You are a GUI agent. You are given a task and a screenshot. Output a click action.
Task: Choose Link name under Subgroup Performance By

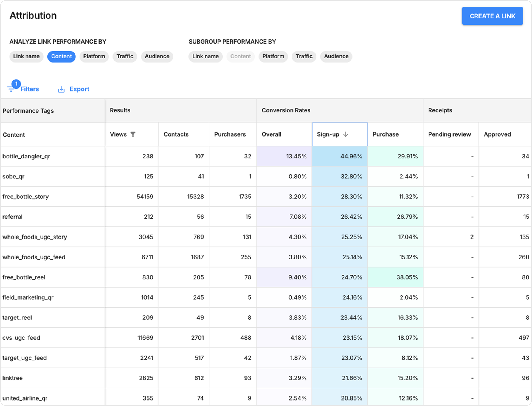pos(206,56)
